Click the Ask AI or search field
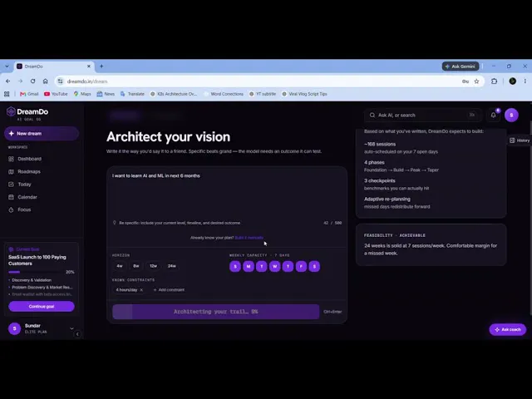The image size is (532, 399). (x=423, y=115)
